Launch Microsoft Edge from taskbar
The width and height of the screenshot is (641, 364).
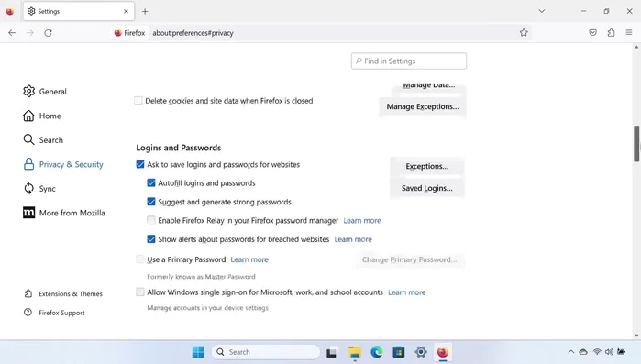tap(377, 352)
